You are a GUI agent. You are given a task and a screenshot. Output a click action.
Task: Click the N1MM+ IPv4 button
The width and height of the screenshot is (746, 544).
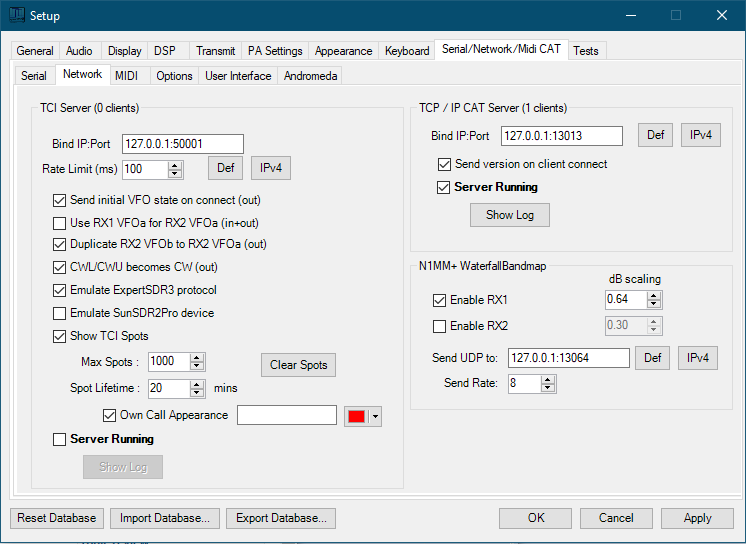click(698, 358)
